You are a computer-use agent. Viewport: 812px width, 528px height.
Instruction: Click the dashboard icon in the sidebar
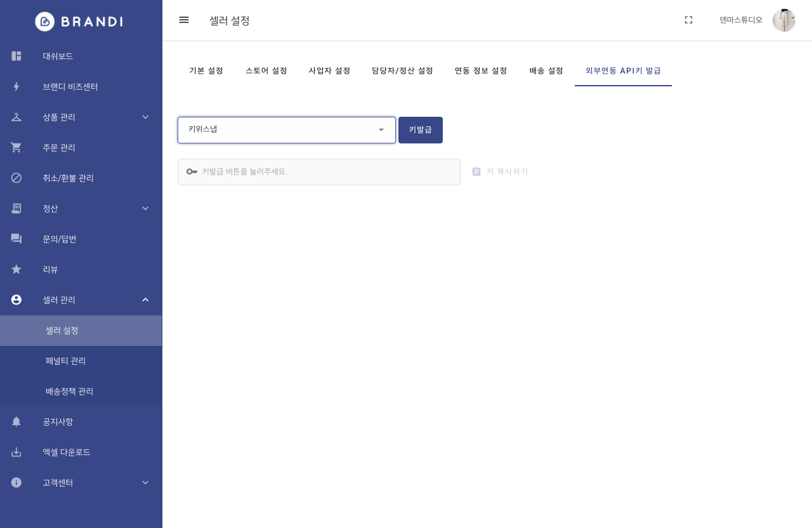click(16, 56)
